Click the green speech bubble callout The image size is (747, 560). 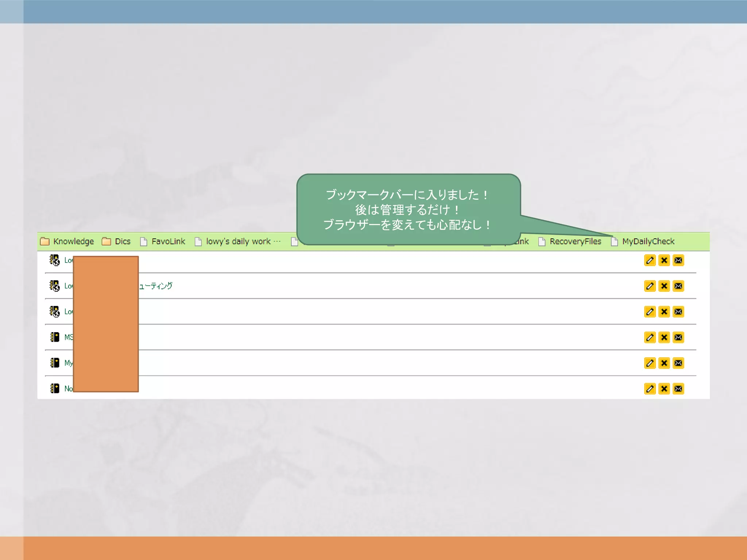coord(408,209)
